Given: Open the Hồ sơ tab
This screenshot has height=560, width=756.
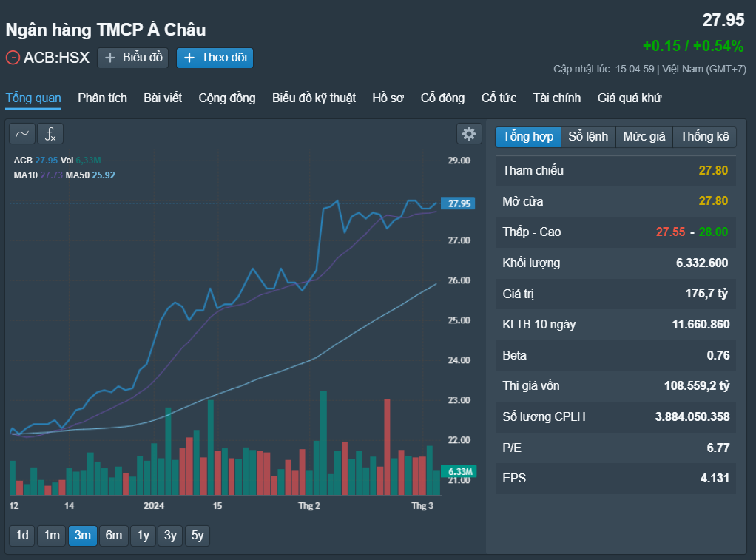Looking at the screenshot, I should coord(388,98).
